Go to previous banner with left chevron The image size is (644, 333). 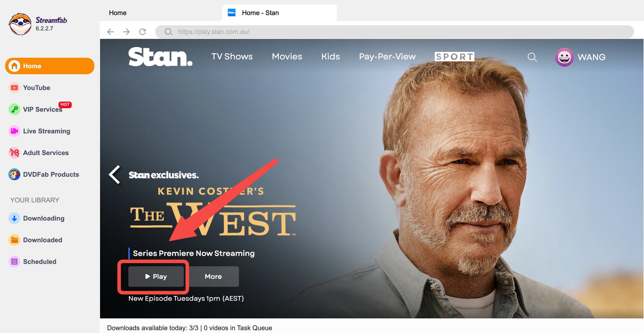(x=115, y=175)
